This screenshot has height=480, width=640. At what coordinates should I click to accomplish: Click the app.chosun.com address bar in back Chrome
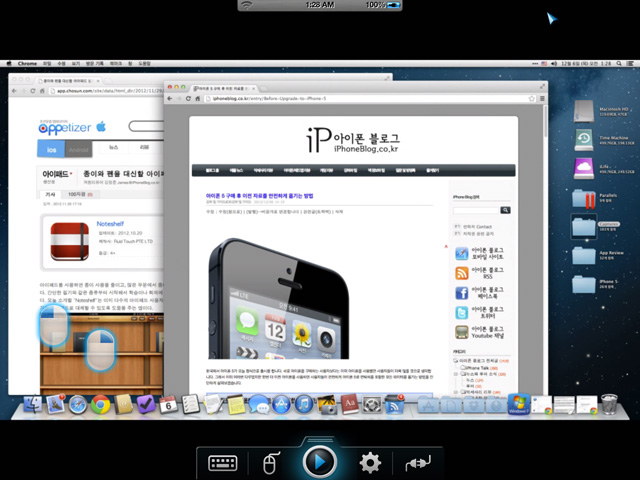(x=107, y=91)
